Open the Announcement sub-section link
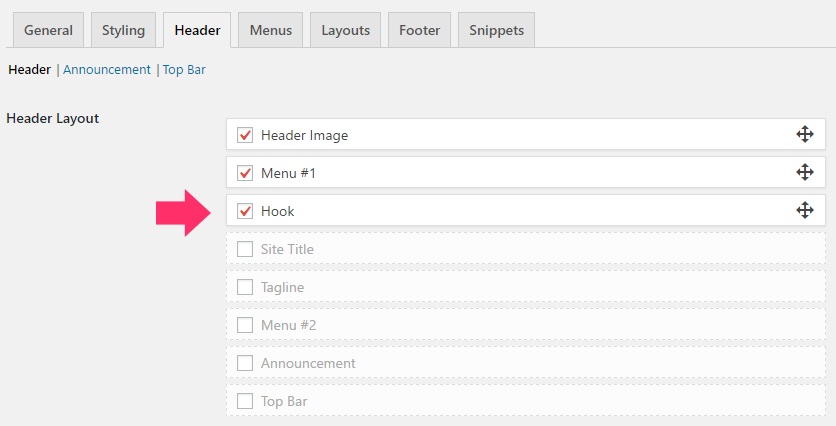836x426 pixels. click(107, 70)
